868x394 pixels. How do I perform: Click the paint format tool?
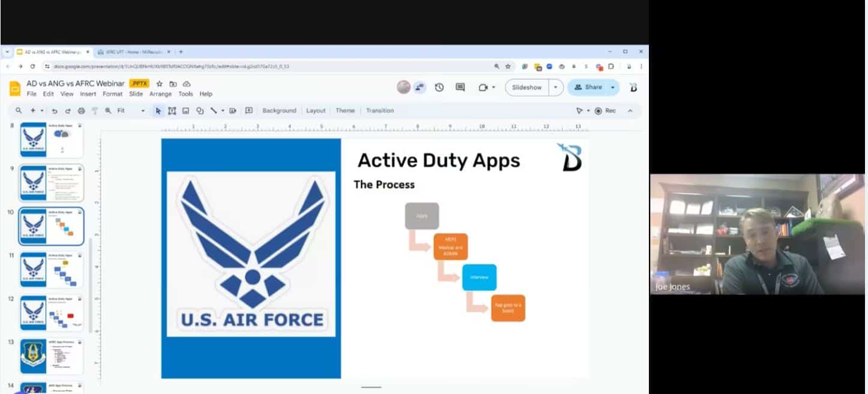pyautogui.click(x=95, y=111)
